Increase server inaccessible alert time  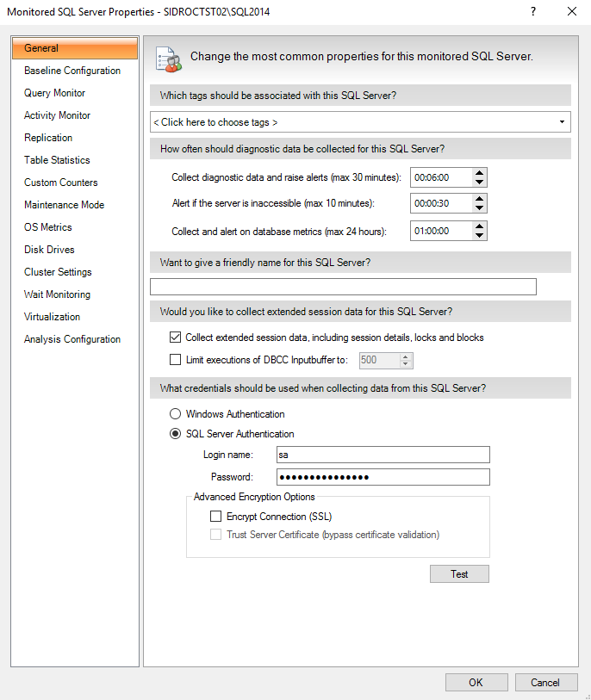[480, 198]
